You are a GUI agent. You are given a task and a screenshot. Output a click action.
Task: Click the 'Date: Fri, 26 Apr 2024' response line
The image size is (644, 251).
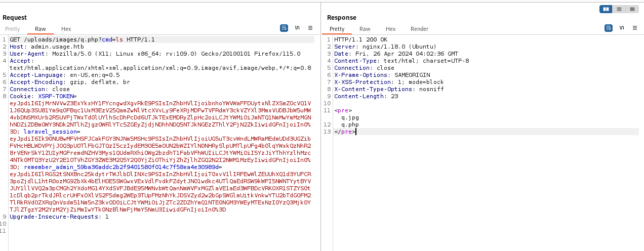pos(396,54)
